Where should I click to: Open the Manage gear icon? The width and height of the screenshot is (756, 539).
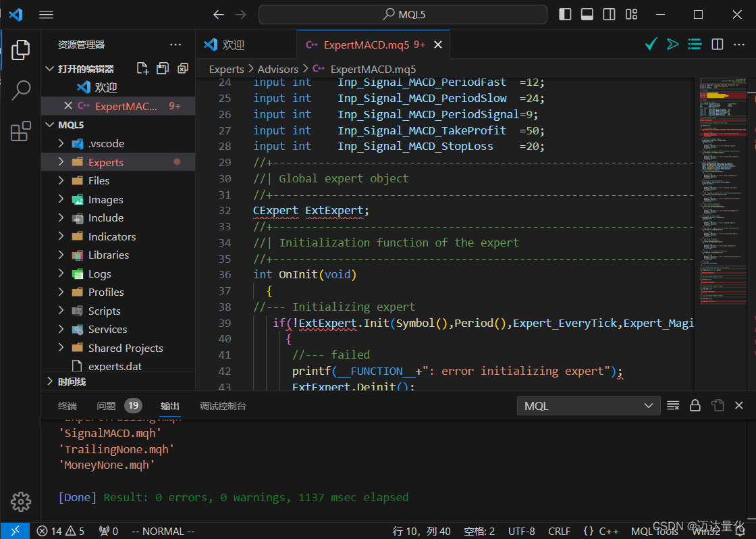(21, 502)
